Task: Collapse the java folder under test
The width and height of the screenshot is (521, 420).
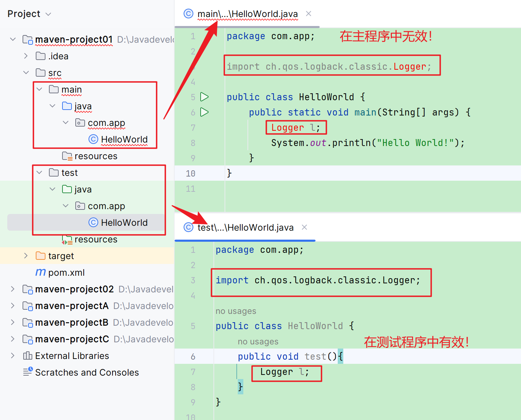Action: (x=52, y=189)
